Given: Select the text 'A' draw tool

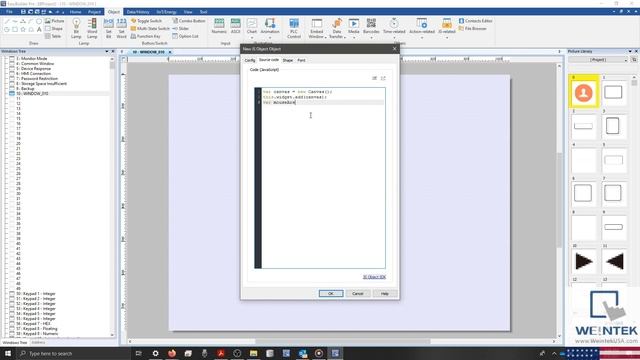Looking at the screenshot, I should click(39, 29).
